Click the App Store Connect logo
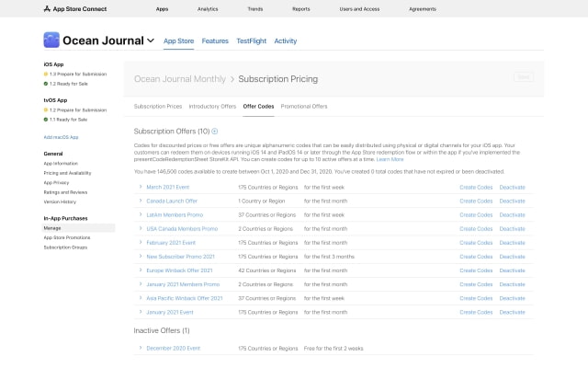Image resolution: width=588 pixels, height=368 pixels. click(x=74, y=8)
